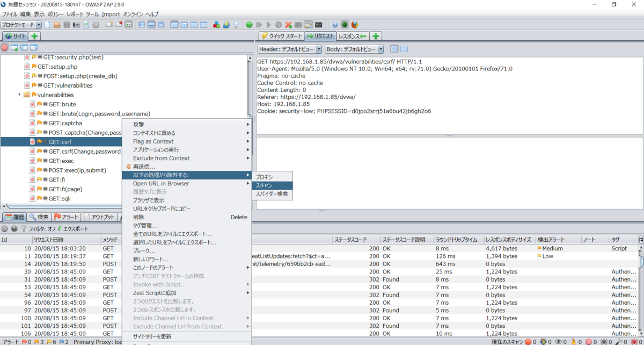Switch to the アウトプット tab
This screenshot has height=345, width=644.
tap(99, 217)
